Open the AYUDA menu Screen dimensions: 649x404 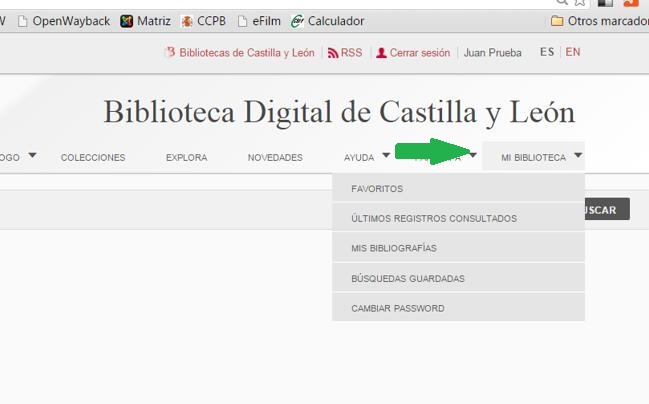point(359,158)
